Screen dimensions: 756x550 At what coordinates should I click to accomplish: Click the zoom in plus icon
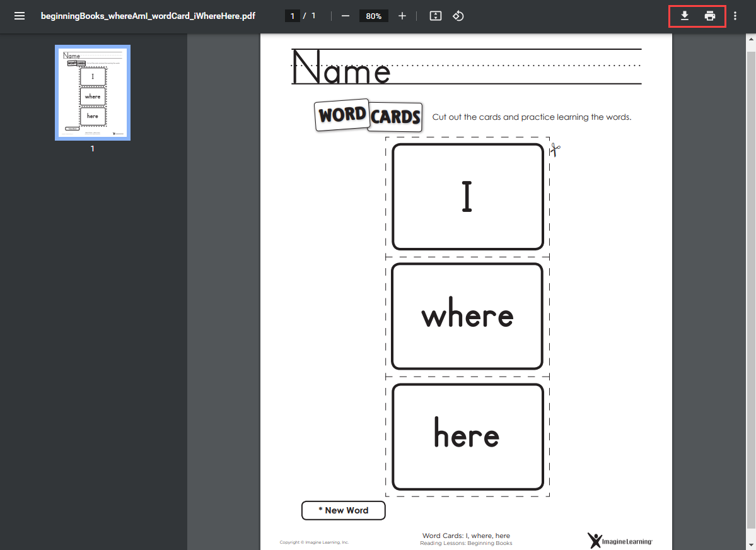point(402,16)
